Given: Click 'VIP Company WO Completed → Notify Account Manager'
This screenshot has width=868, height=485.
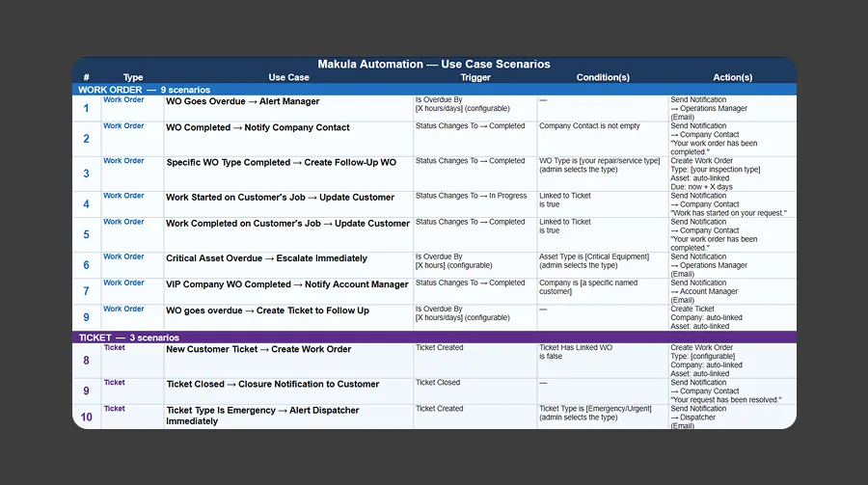Looking at the screenshot, I should click(x=286, y=284).
